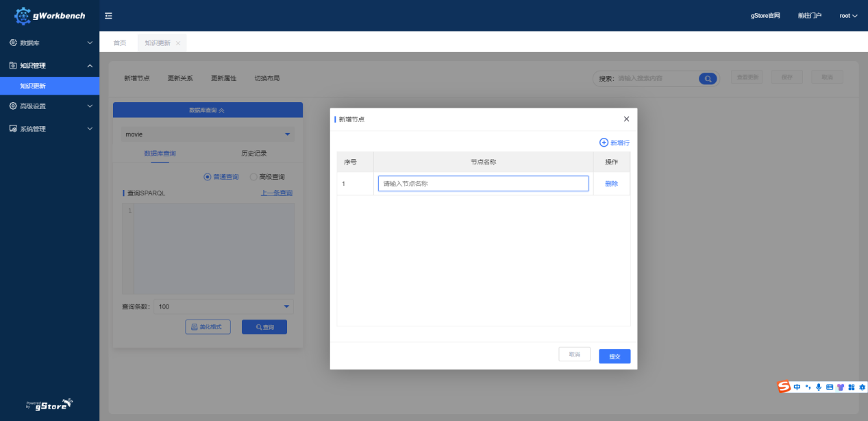Screen dimensions: 868x421
Task: Click the gWorkbench logo
Action: pos(50,15)
